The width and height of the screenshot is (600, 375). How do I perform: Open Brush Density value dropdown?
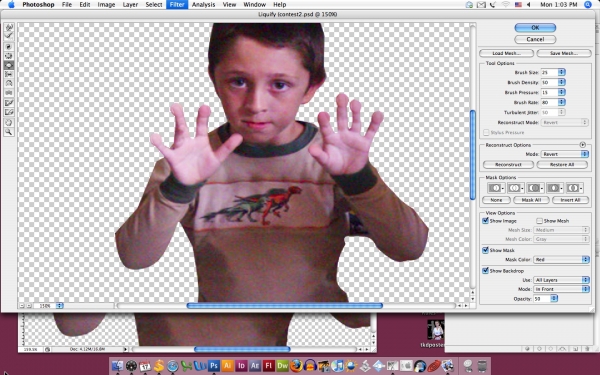(x=561, y=82)
